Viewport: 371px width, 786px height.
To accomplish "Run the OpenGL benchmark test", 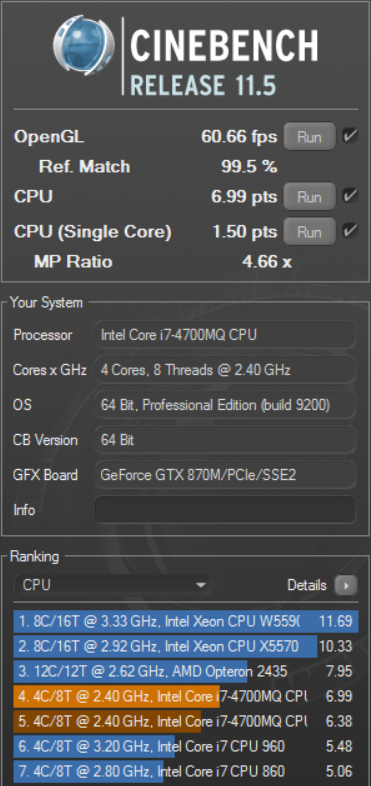I will pyautogui.click(x=309, y=136).
